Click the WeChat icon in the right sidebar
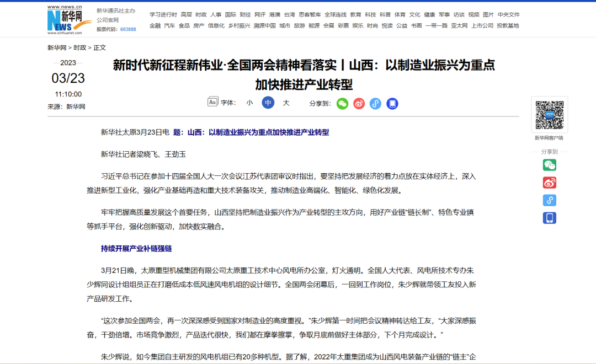 tap(550, 164)
